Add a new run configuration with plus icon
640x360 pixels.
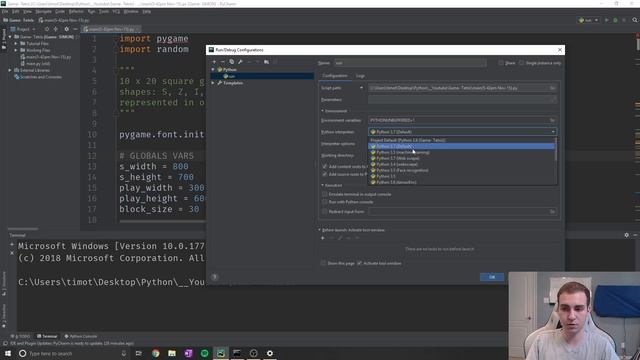click(214, 62)
